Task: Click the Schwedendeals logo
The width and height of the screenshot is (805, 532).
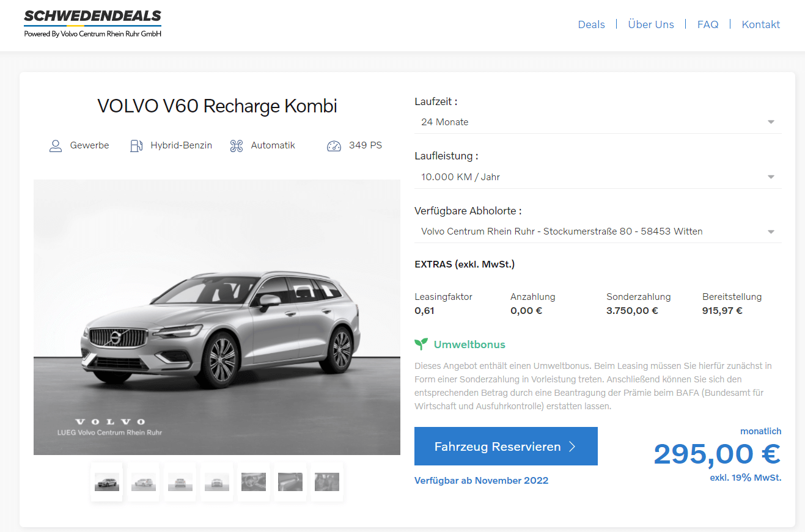Action: 92,24
